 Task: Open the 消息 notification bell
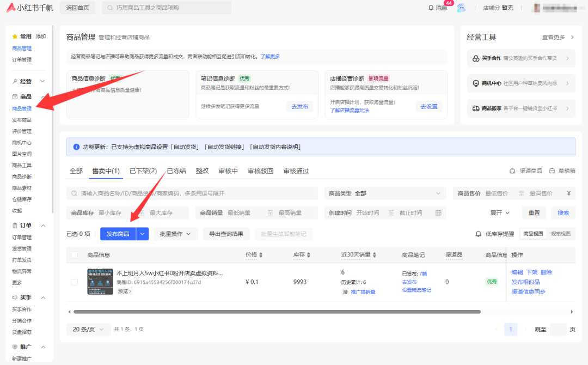431,8
